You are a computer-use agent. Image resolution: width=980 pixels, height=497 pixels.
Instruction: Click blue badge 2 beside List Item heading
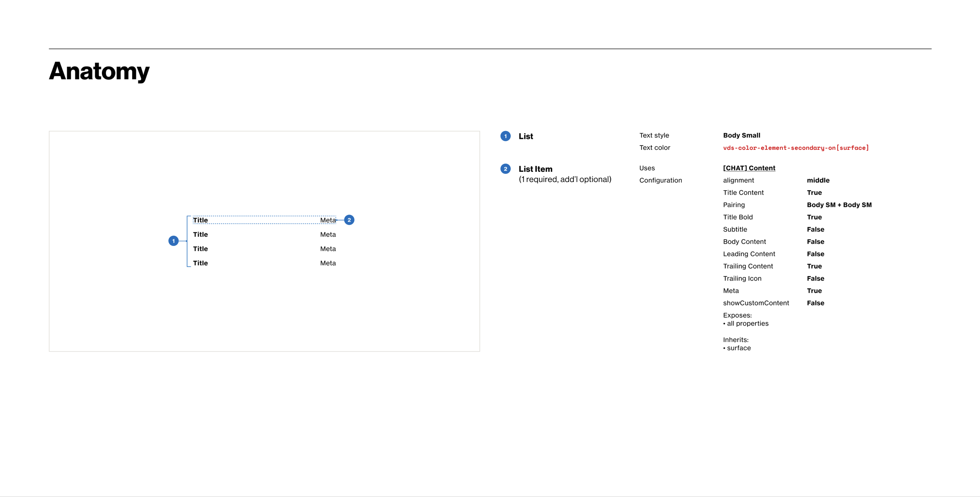coord(505,169)
